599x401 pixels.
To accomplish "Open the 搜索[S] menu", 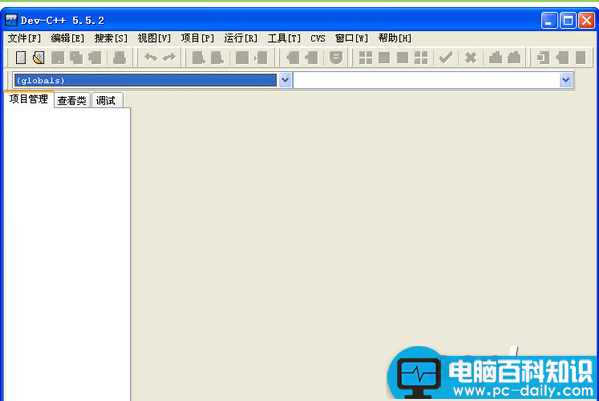I will pos(111,38).
